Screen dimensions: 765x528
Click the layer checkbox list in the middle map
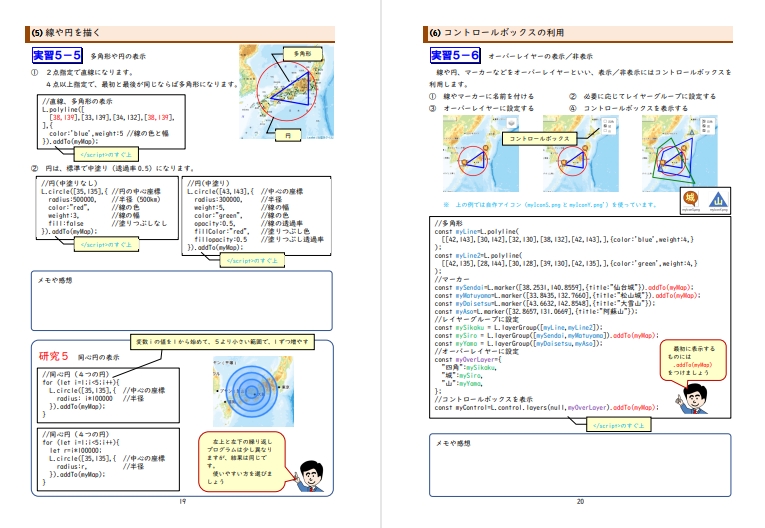609,125
